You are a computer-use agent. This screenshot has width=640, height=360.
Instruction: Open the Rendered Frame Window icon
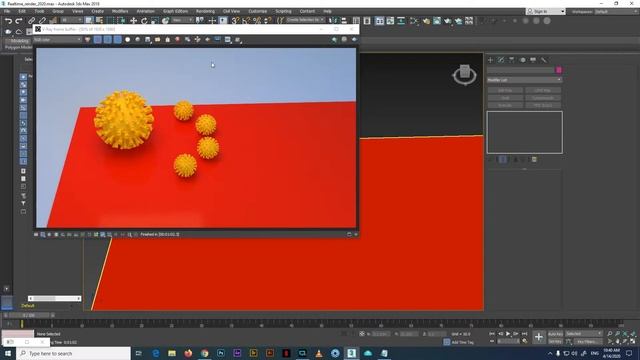pos(448,20)
